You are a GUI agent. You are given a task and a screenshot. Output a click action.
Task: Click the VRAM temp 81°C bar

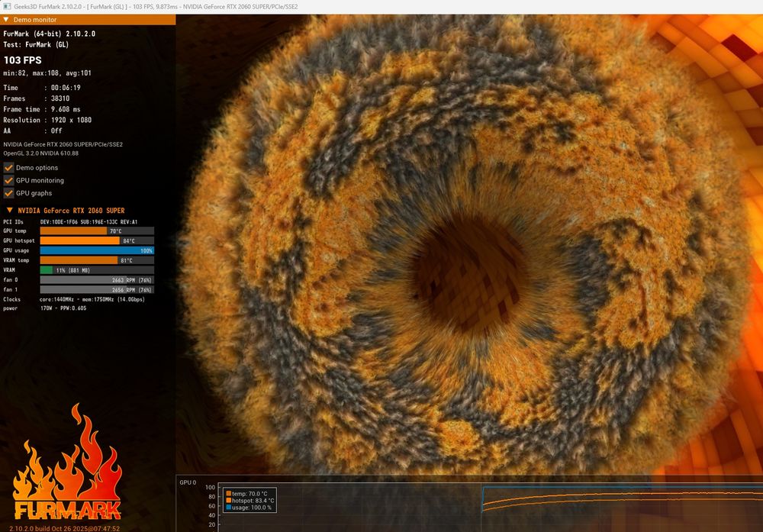(x=97, y=260)
